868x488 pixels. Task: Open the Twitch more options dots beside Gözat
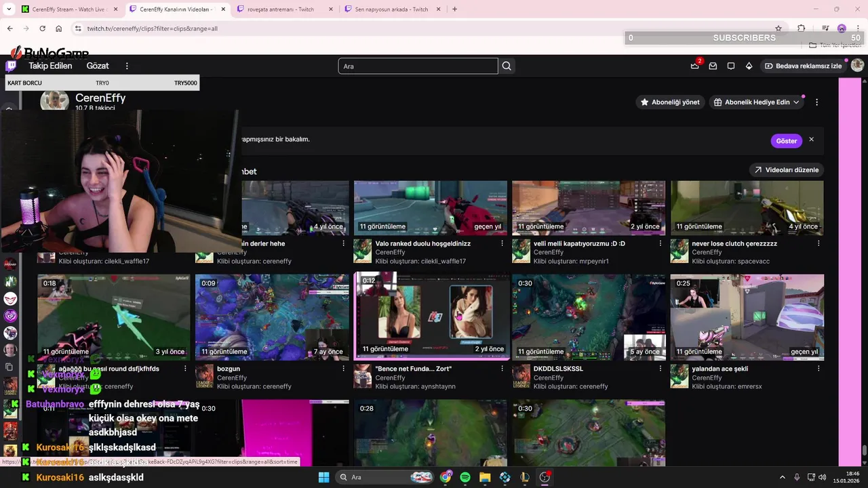pos(127,66)
